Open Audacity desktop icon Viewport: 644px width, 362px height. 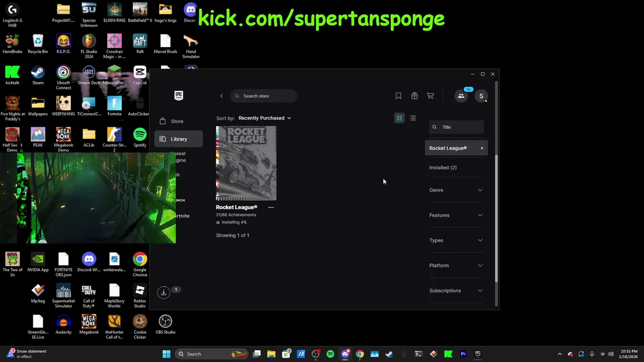point(63,324)
